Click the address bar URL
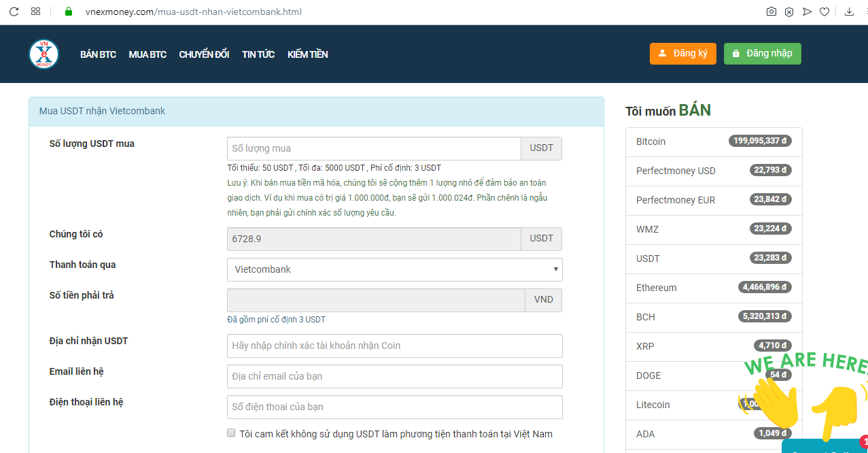 coord(194,12)
